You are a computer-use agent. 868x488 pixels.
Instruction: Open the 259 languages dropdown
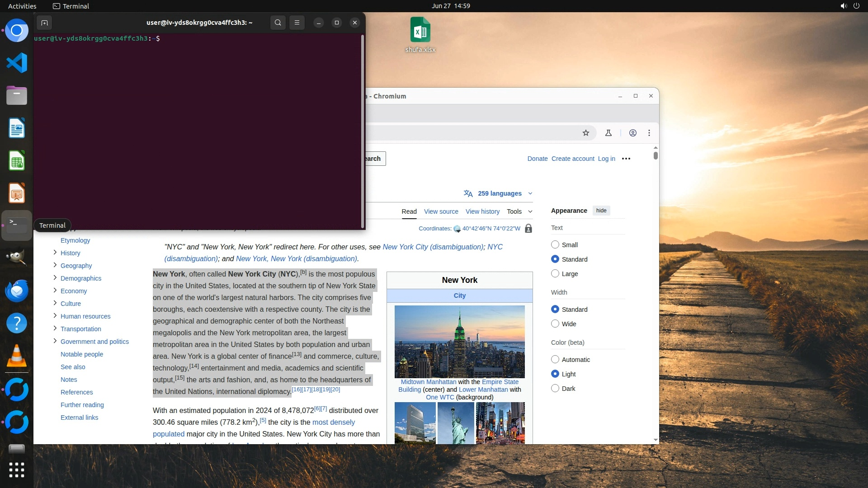pos(498,193)
